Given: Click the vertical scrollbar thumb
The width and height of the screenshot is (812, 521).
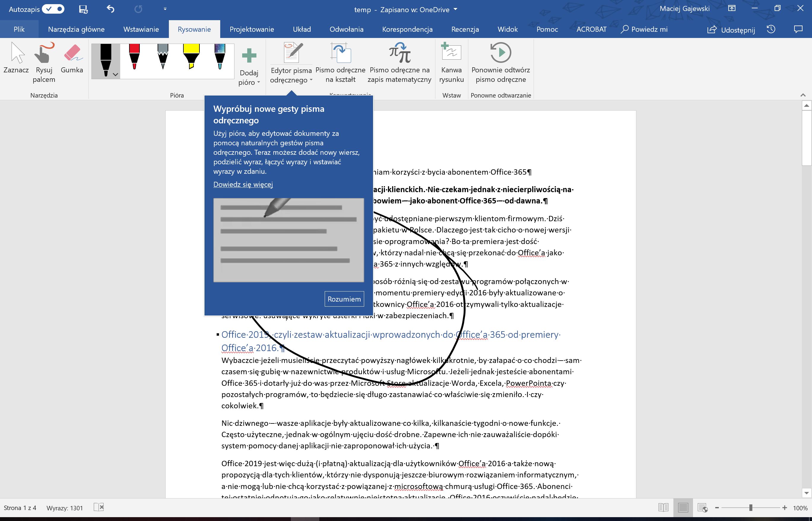Looking at the screenshot, I should [807, 138].
